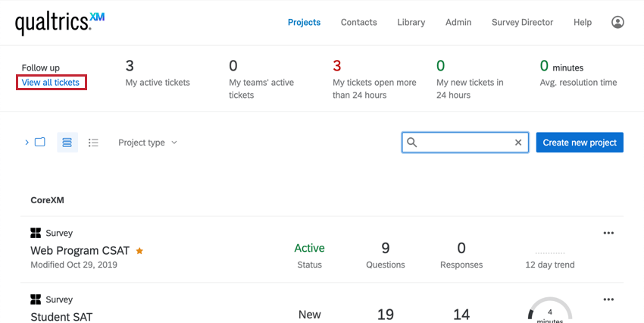Open the Web Program CSAT survey
This screenshot has width=644, height=323.
[x=80, y=250]
